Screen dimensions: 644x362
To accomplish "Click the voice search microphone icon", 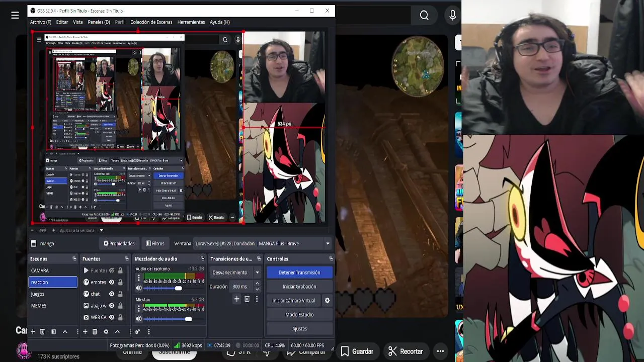I will pos(453,16).
